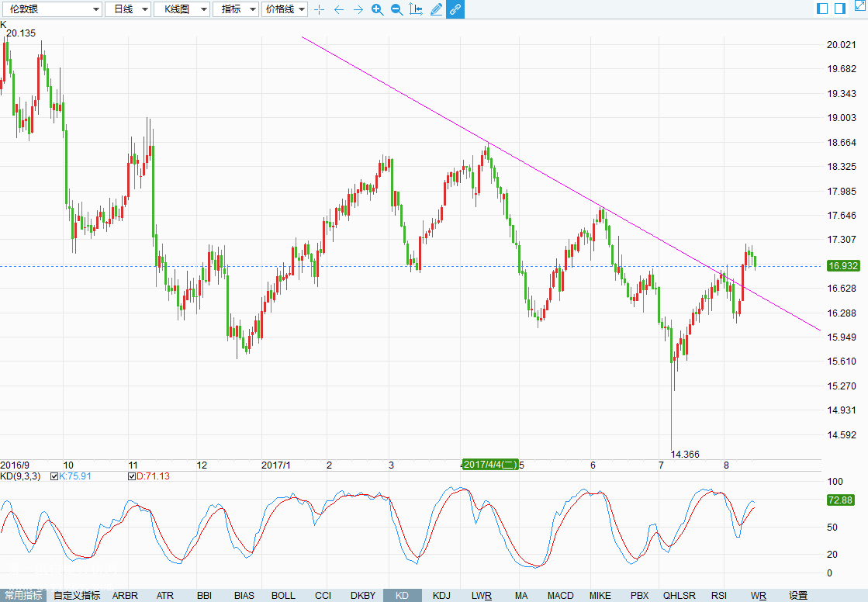Open 设置 indicator settings
This screenshot has height=602, width=868.
click(798, 595)
